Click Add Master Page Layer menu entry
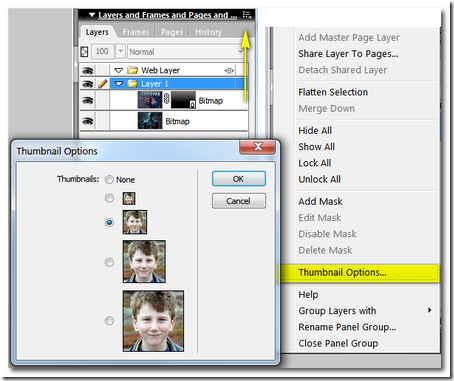454x381 pixels. [x=349, y=38]
